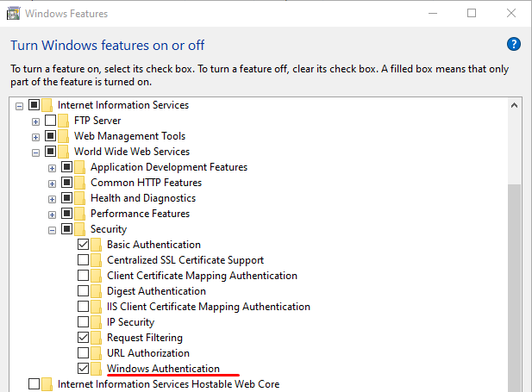Disable the Windows Authentication checkbox
The image size is (532, 392).
[x=83, y=368]
